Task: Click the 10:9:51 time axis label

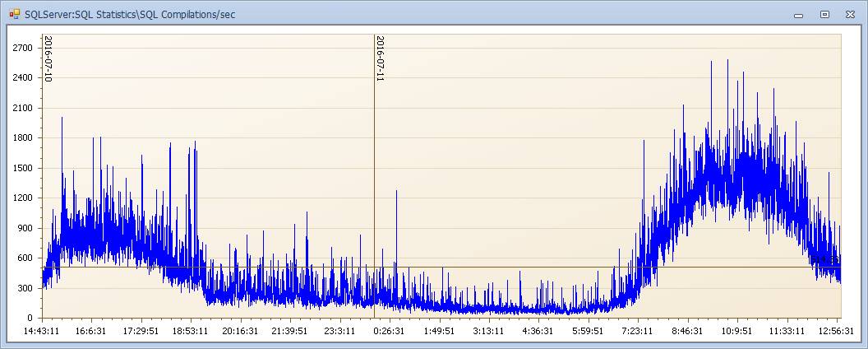Action: 737,331
